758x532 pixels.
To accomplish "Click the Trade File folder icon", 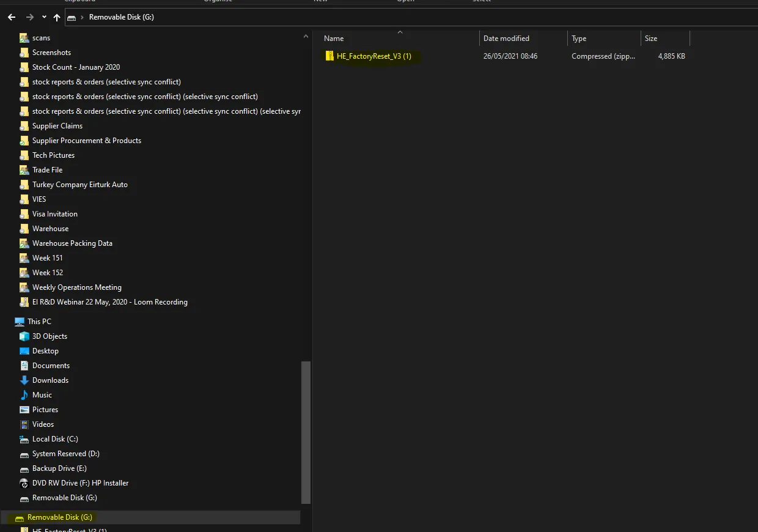I will click(24, 170).
